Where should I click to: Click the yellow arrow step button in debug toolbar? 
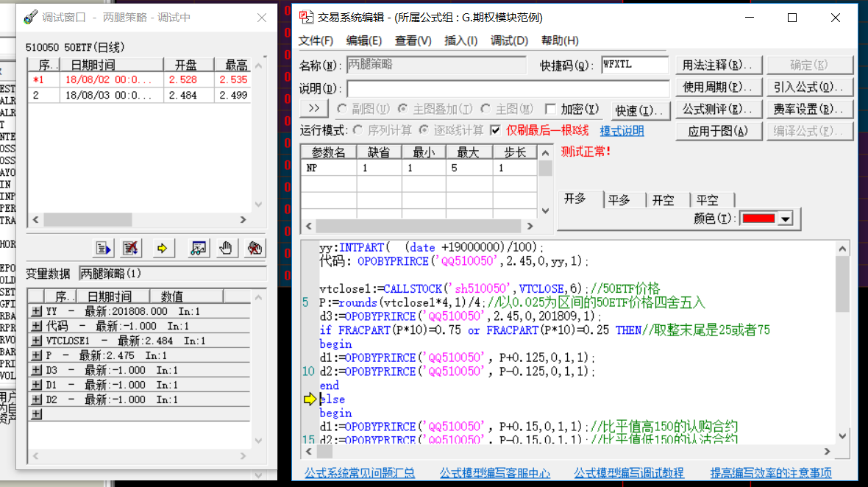click(162, 249)
